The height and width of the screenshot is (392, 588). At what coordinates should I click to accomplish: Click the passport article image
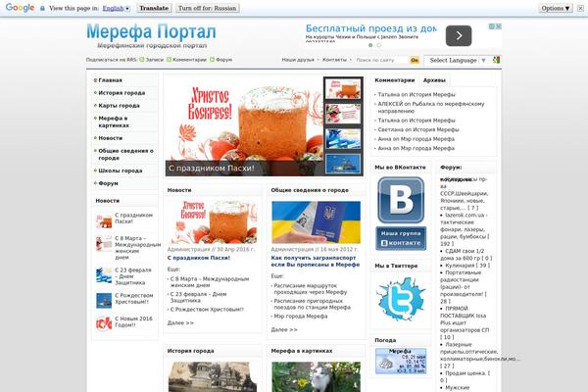(x=316, y=222)
